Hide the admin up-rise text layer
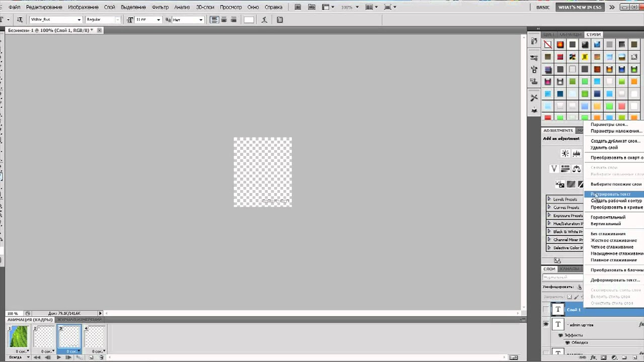This screenshot has height=362, width=644. tap(546, 325)
